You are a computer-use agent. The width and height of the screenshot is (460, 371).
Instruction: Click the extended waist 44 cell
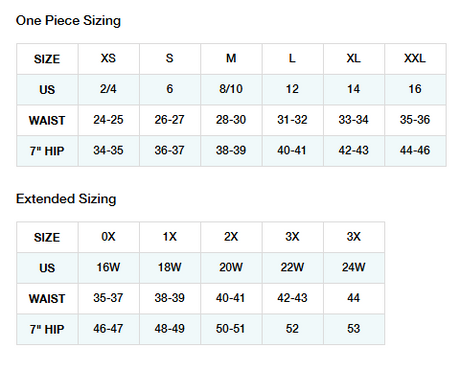(x=354, y=298)
